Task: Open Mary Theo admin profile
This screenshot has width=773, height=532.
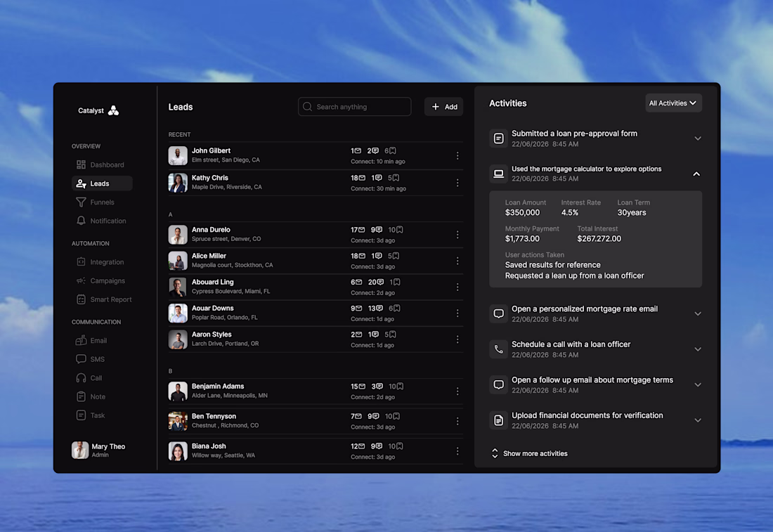Action: [98, 450]
